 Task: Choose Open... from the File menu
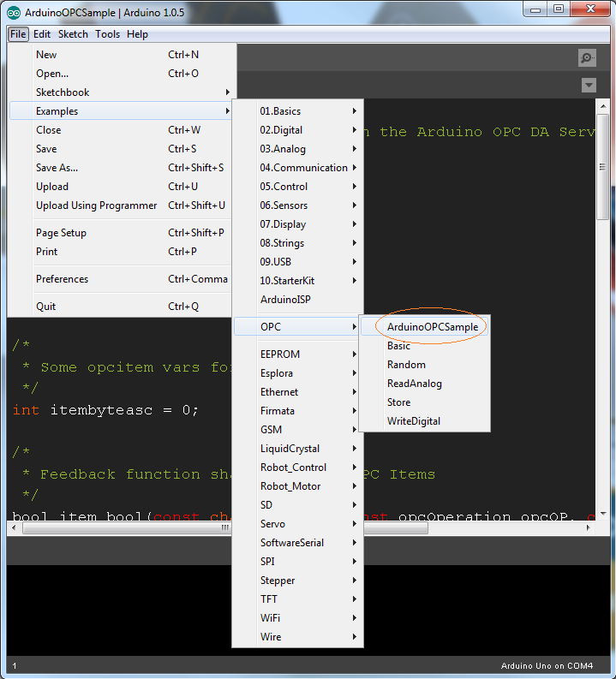point(121,74)
